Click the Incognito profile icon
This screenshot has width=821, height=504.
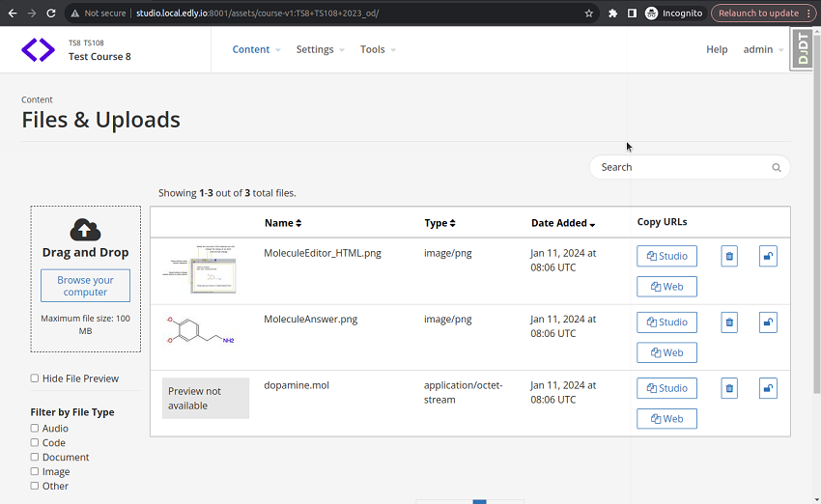click(x=651, y=14)
